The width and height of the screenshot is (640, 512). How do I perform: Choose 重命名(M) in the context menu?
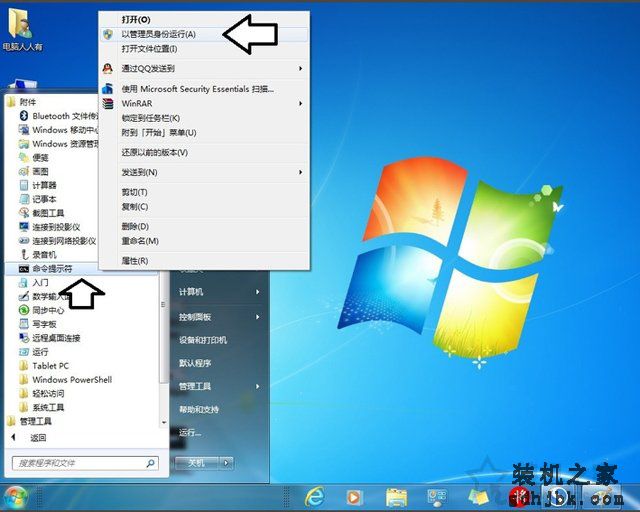[140, 241]
